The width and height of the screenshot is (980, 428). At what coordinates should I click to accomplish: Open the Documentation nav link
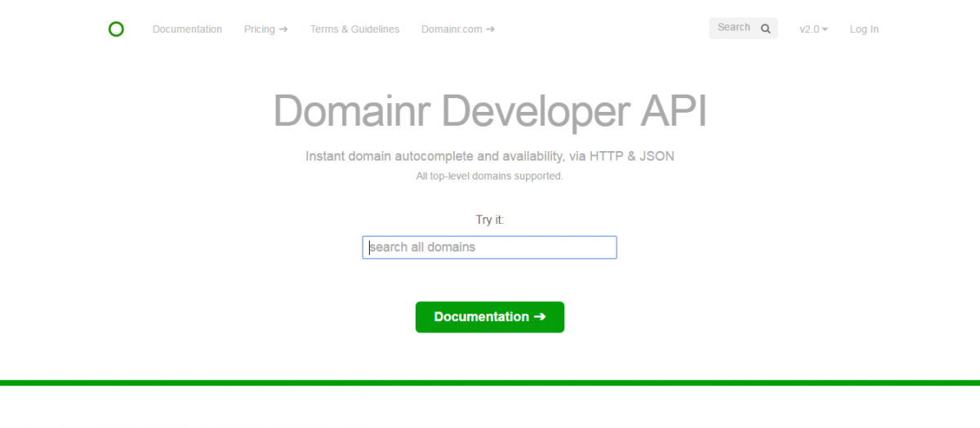point(187,29)
